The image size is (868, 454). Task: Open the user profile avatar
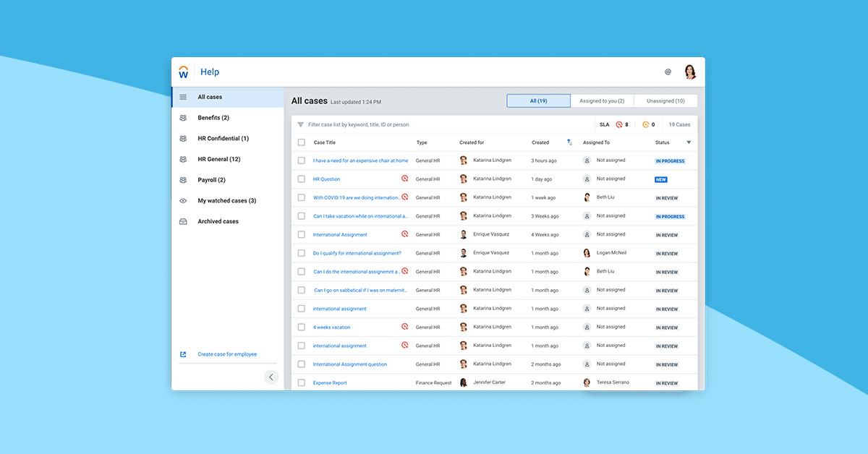(x=690, y=72)
